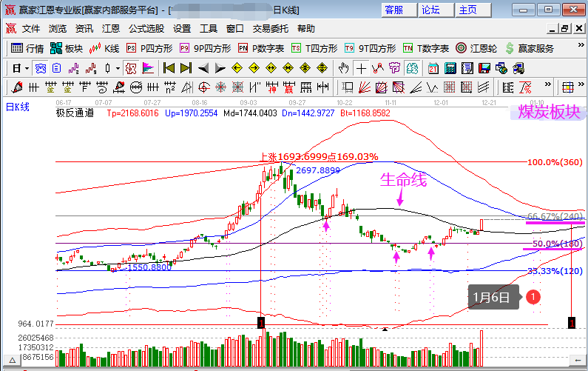Open the 板块 sector list
The image size is (588, 371).
click(x=67, y=48)
